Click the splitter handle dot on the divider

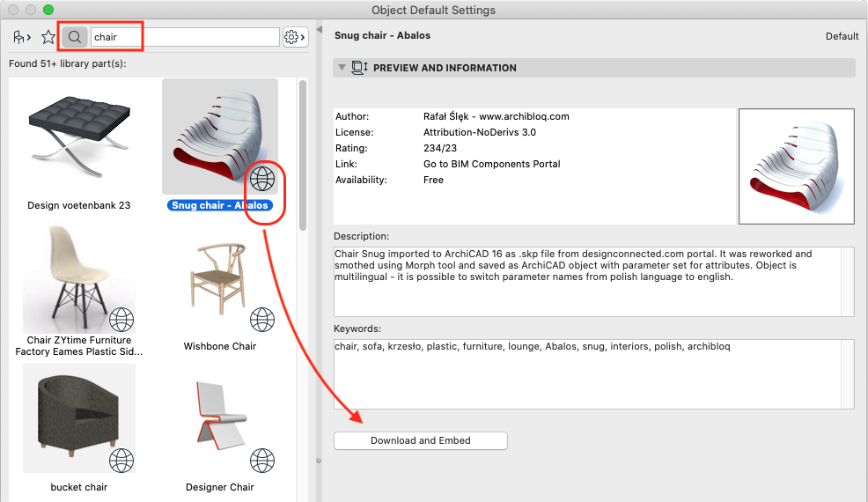point(319,461)
